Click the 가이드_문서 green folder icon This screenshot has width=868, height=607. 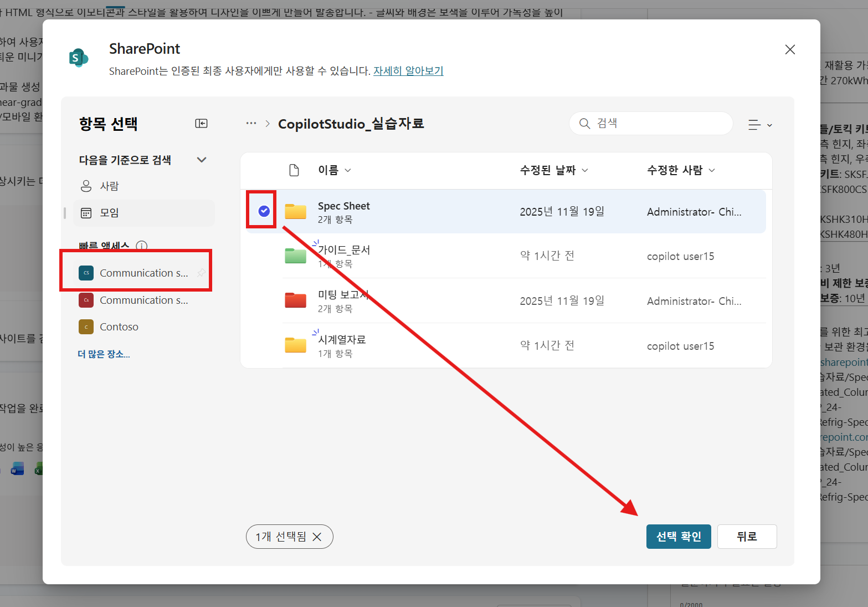point(295,256)
